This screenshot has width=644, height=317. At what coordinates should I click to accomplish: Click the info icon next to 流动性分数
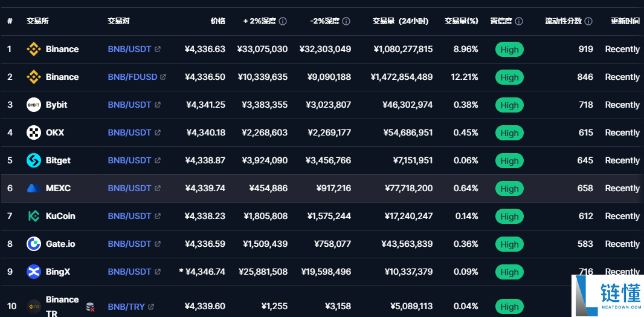point(588,21)
